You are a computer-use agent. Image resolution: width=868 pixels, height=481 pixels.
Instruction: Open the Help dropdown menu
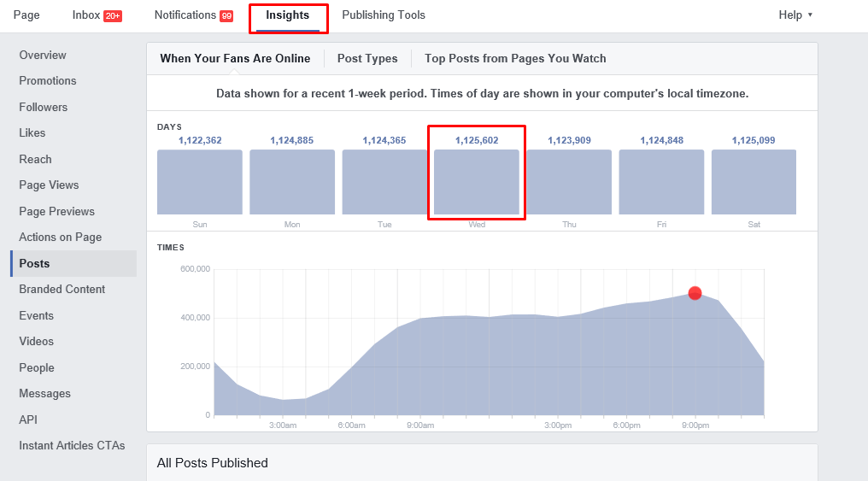click(795, 15)
